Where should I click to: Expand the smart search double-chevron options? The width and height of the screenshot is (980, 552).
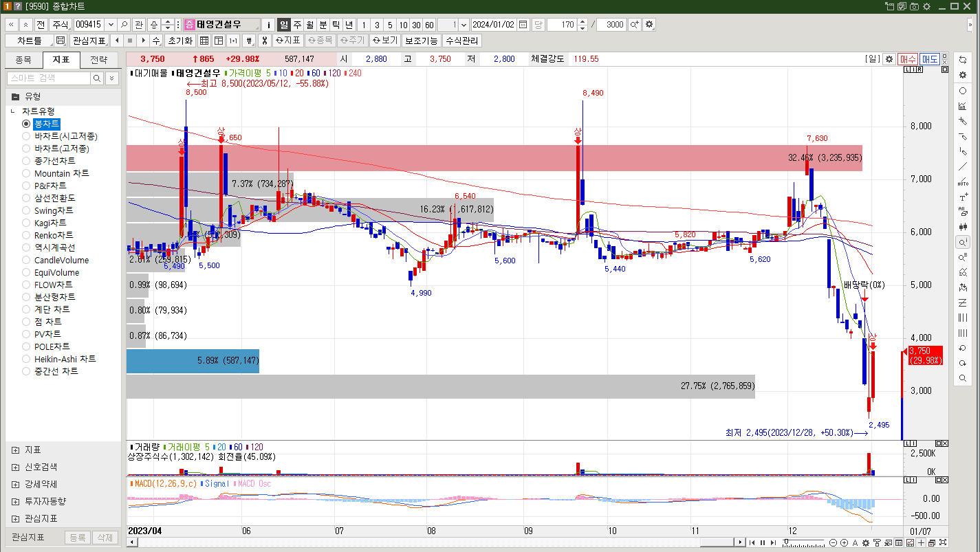112,78
